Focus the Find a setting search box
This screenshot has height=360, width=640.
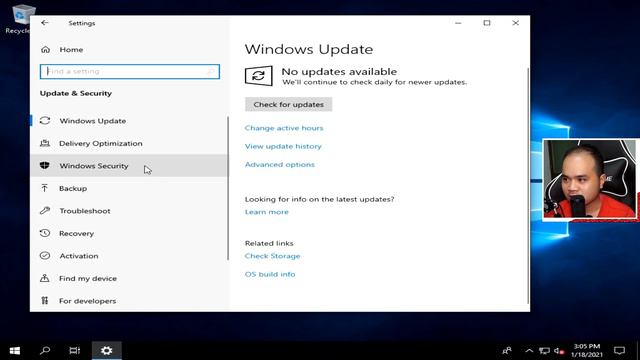(x=130, y=71)
